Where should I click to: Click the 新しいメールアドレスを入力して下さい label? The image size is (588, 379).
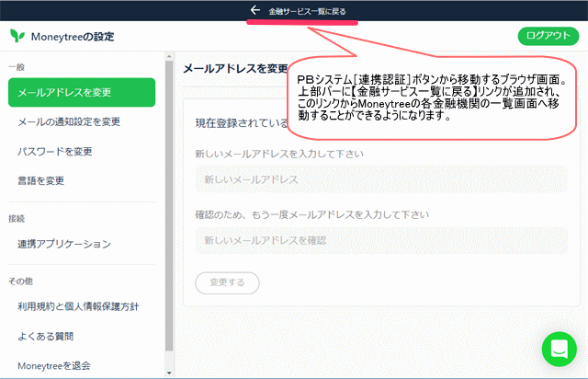279,154
